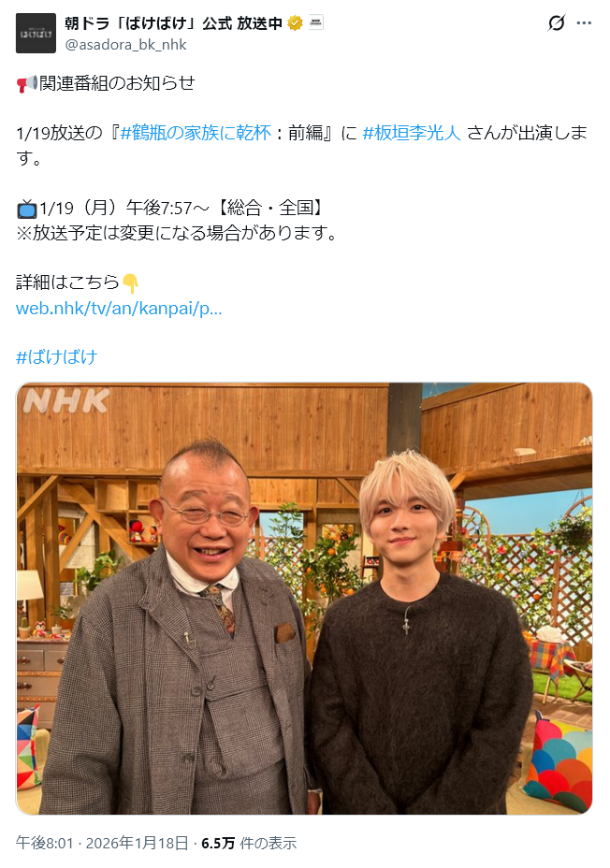Click the line 放送予定は変更になる場合があります

(177, 233)
